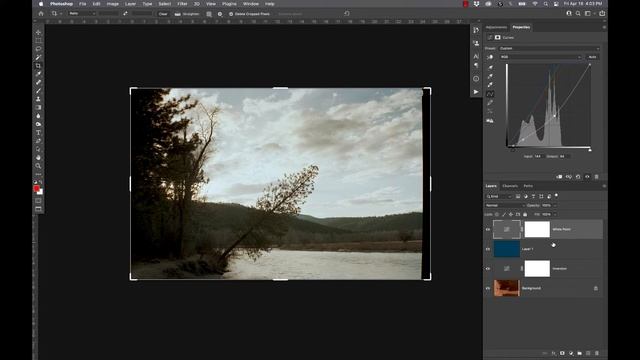640x360 pixels.
Task: Create new adjustment layer icon in Layers footer
Action: tap(571, 353)
